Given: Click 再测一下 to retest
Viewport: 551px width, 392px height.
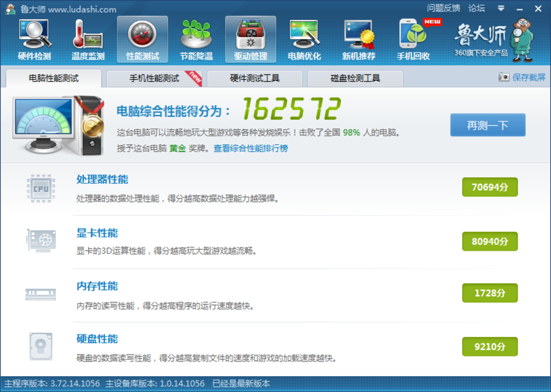Looking at the screenshot, I should tap(488, 125).
